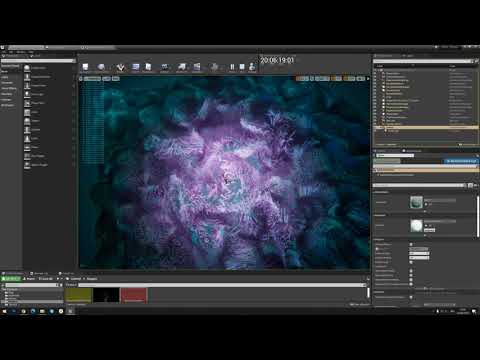Screen dimensions: 480x360
Task: Open the Content Browser Filters dropdown
Action: click(x=71, y=285)
